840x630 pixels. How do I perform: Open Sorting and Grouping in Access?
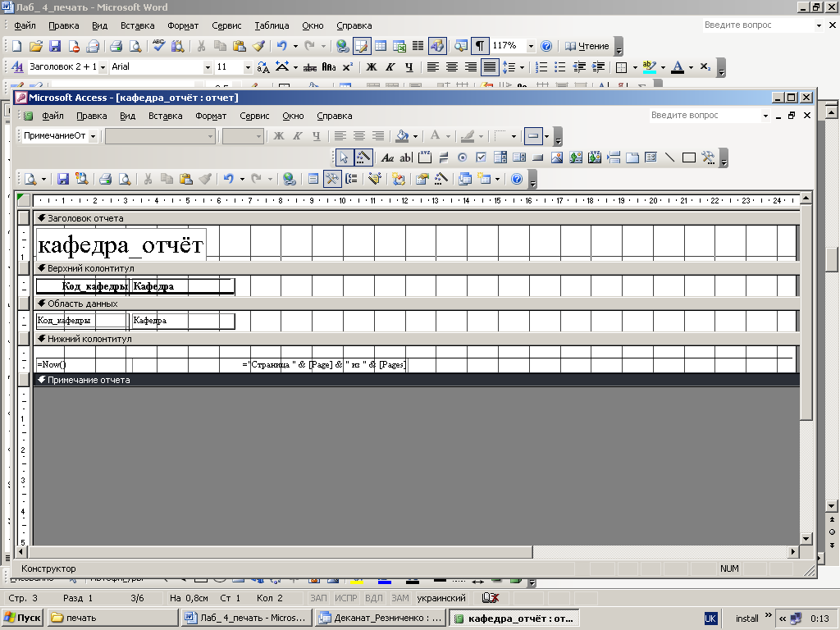351,179
